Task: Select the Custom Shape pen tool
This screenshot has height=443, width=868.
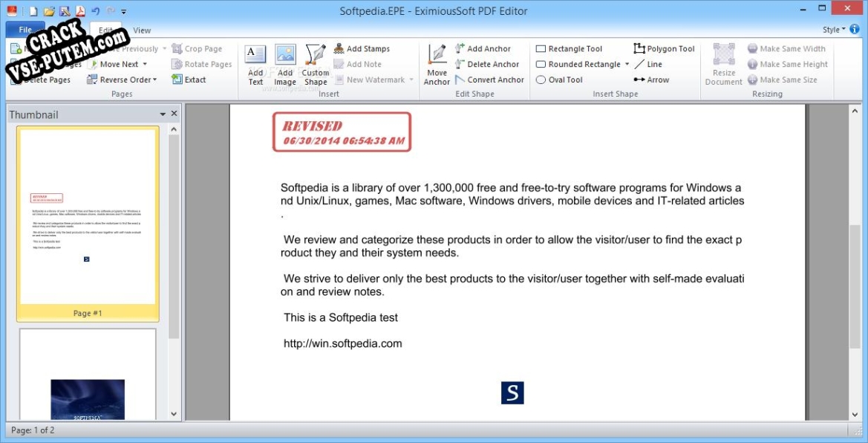Action: coord(316,65)
